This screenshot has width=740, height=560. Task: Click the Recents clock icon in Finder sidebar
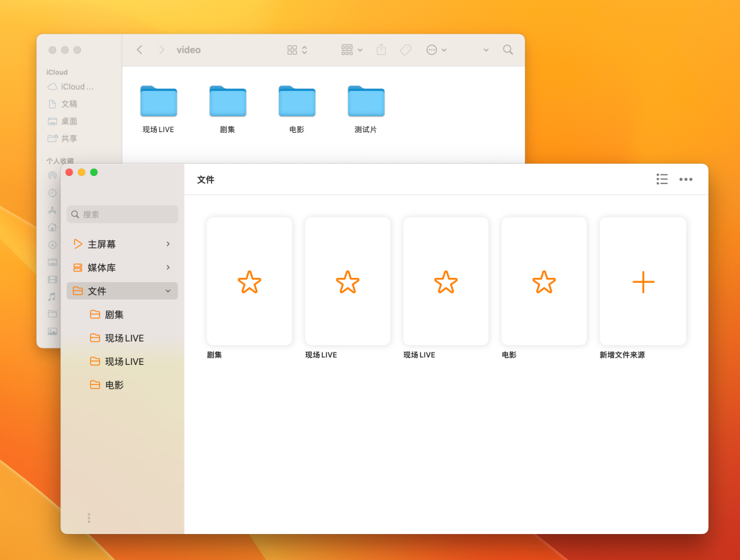tap(52, 193)
